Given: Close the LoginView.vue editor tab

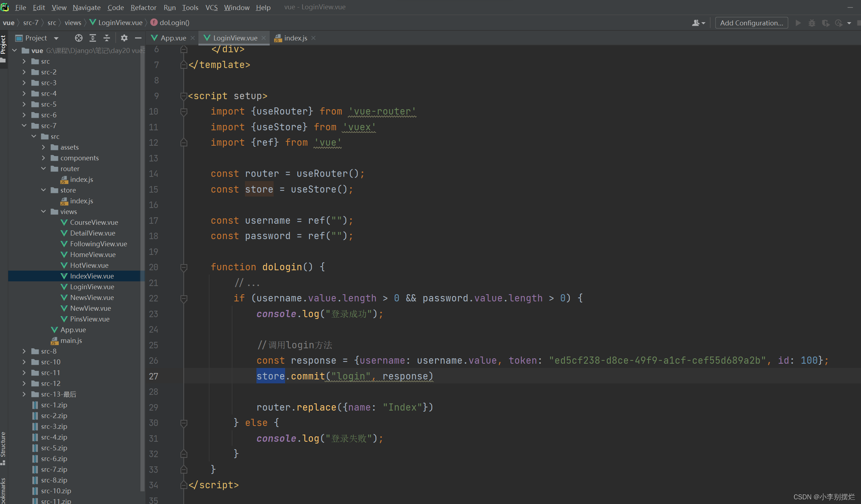Looking at the screenshot, I should click(x=264, y=38).
